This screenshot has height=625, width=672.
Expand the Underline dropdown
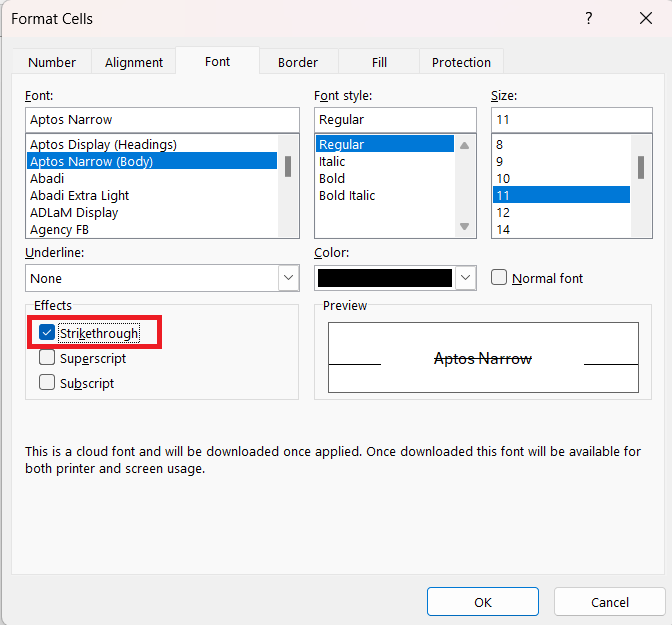point(288,278)
